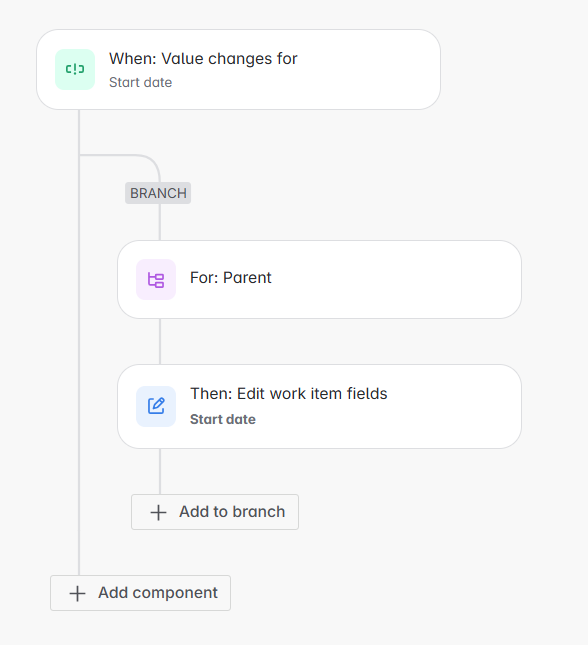Screen dimensions: 588x645
Task: Click the bold Start date text in the edit action
Action: coord(223,420)
